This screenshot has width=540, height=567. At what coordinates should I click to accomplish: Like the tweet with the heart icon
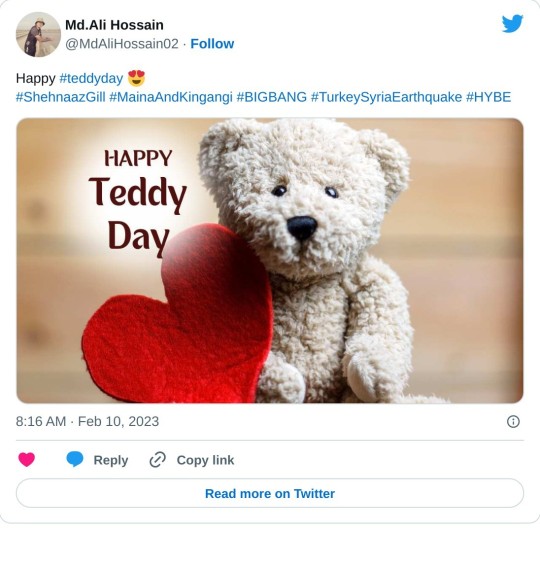[x=27, y=460]
